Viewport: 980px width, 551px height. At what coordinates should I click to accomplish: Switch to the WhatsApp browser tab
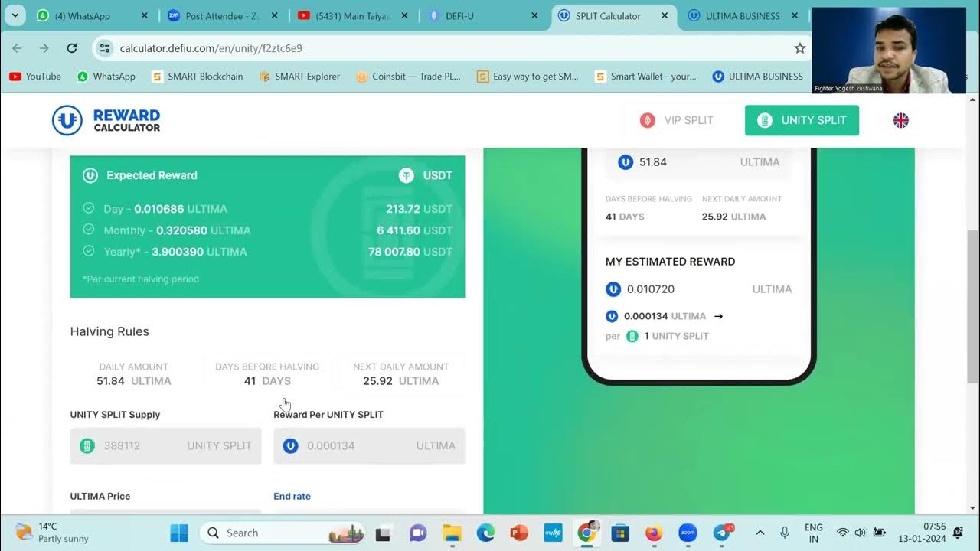pos(92,15)
